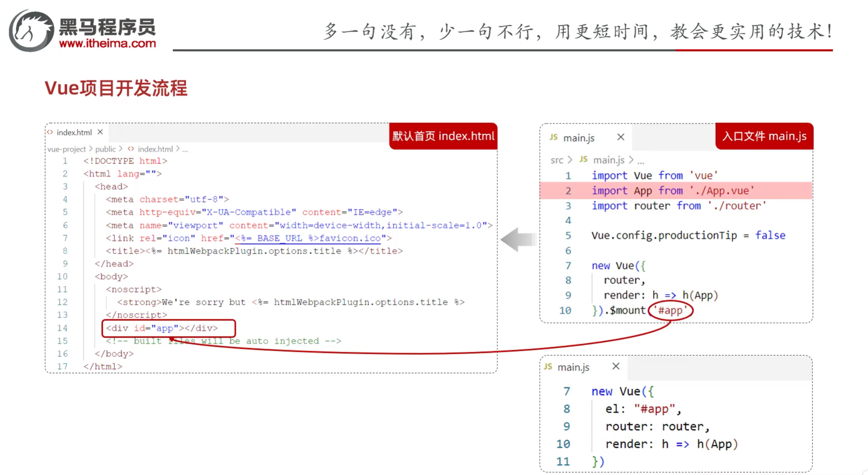This screenshot has width=868, height=475.
Task: Click src folder in main.js breadcrumb
Action: coord(557,160)
